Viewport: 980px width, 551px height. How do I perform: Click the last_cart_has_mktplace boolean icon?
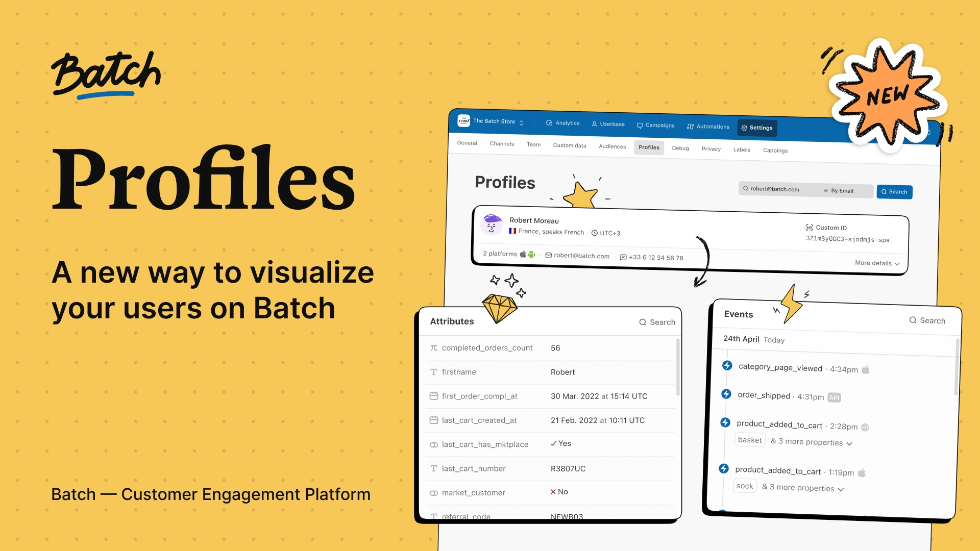pos(434,445)
